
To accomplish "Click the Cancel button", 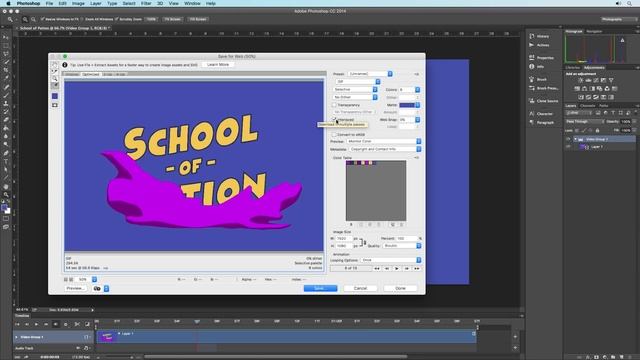I will click(360, 288).
